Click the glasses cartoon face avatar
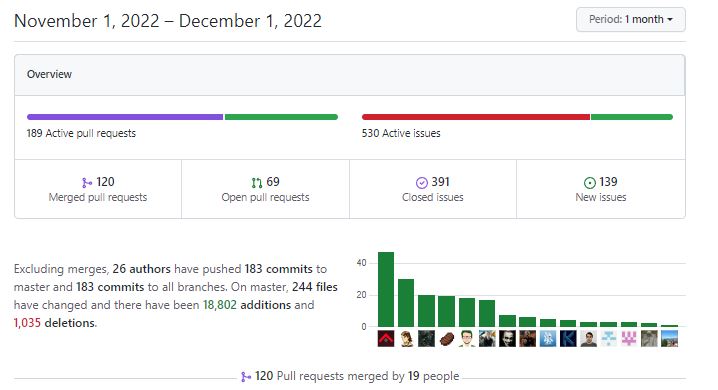 [467, 339]
